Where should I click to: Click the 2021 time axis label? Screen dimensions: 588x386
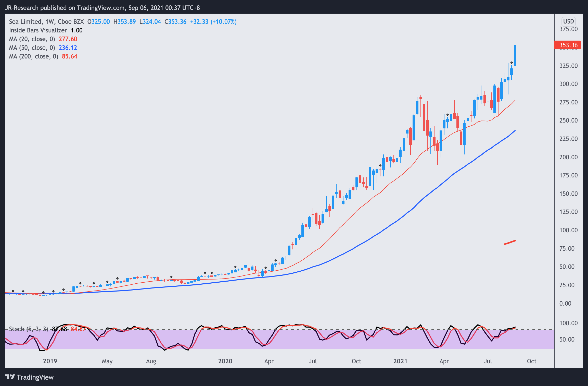(x=400, y=361)
